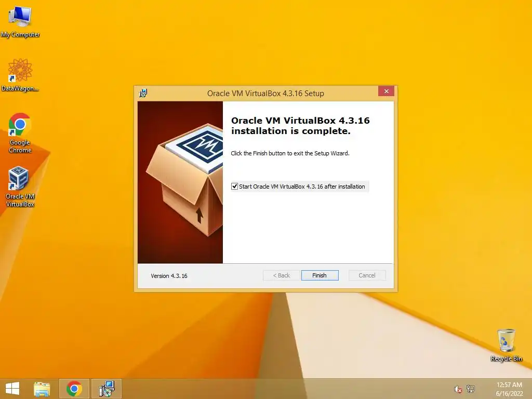
Task: Click the setup window title bar icon
Action: (143, 93)
